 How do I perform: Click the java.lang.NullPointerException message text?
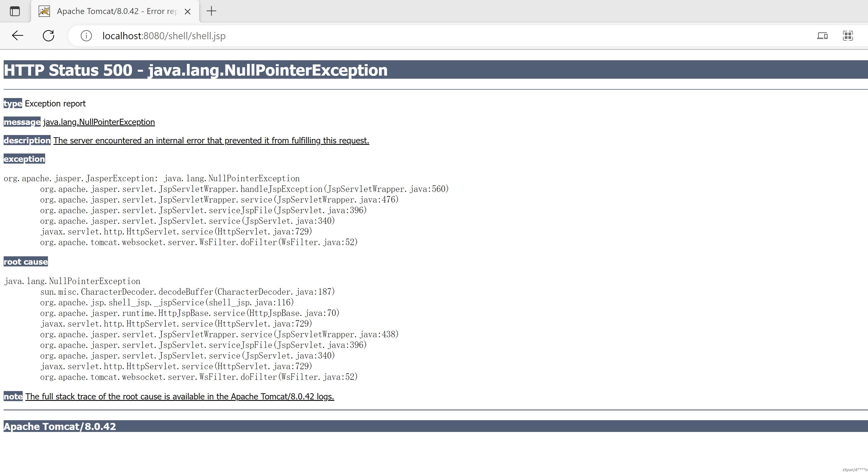(99, 122)
